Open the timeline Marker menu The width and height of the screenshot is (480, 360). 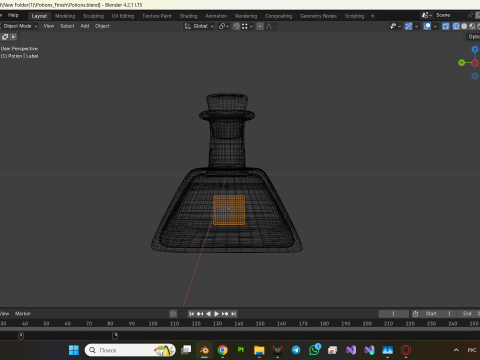pyautogui.click(x=23, y=314)
